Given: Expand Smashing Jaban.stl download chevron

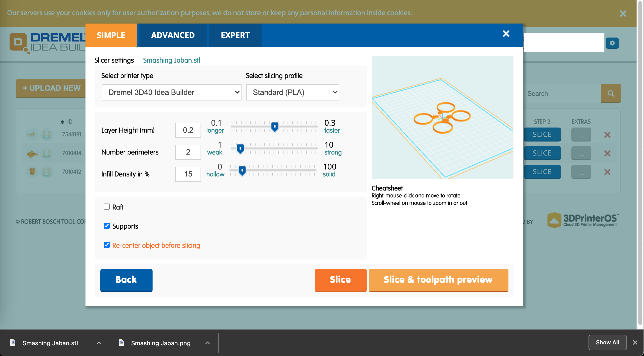Looking at the screenshot, I should [99, 343].
